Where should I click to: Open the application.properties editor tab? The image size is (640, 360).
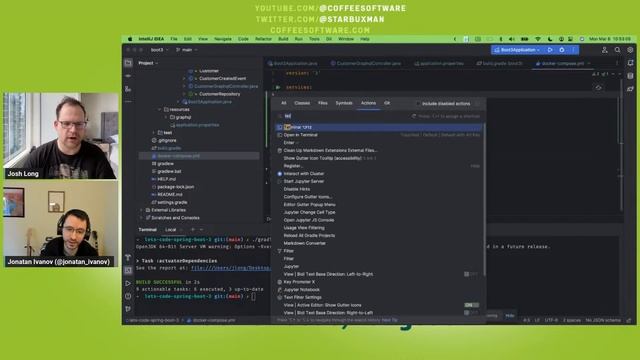point(439,64)
